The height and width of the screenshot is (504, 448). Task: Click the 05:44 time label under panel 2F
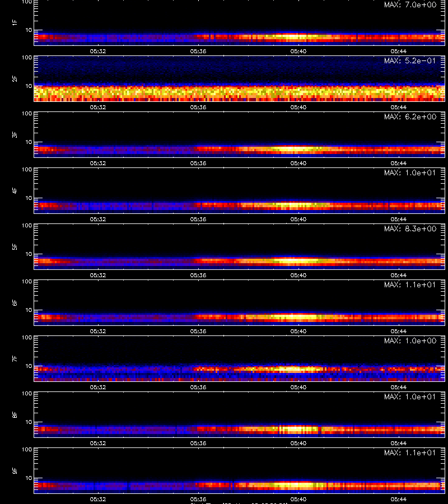click(399, 108)
